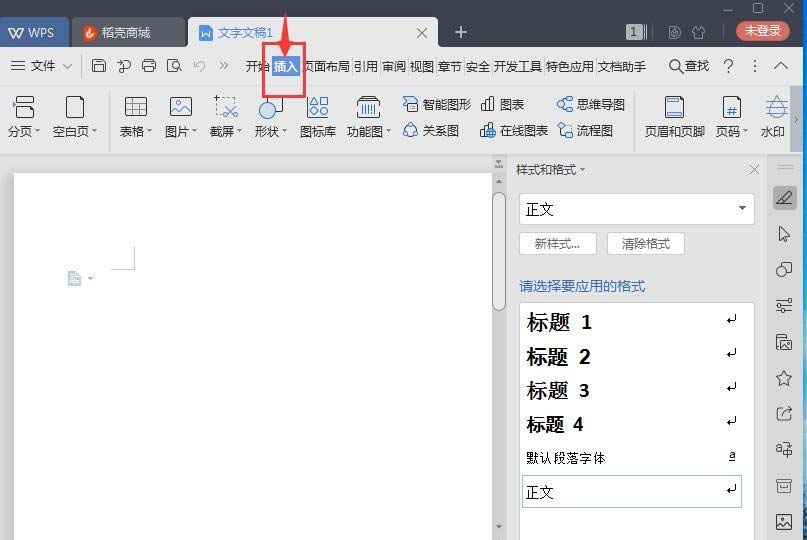Click the 新样式 button
Image resolution: width=807 pixels, height=540 pixels.
click(x=558, y=243)
